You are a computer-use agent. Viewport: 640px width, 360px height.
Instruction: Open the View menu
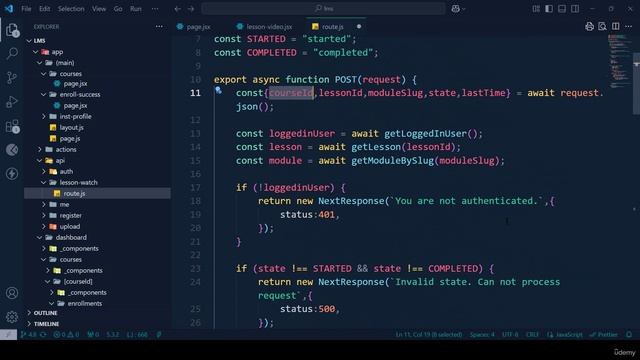pos(99,9)
